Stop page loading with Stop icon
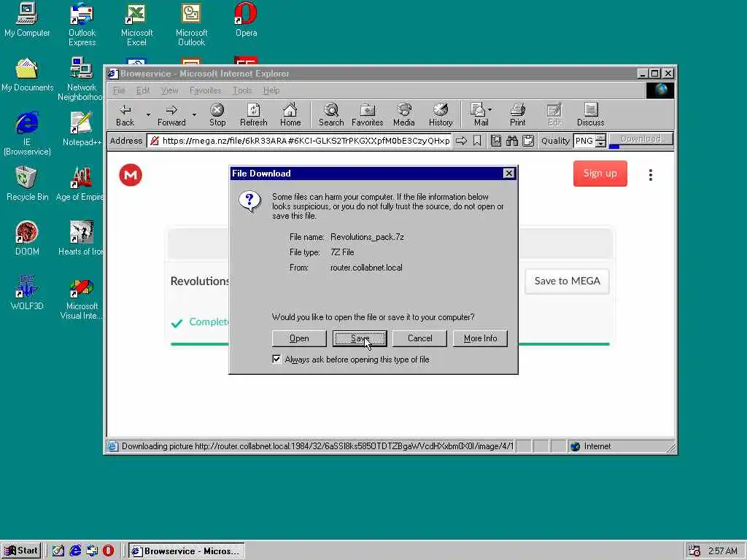Image resolution: width=747 pixels, height=560 pixels. 217,115
